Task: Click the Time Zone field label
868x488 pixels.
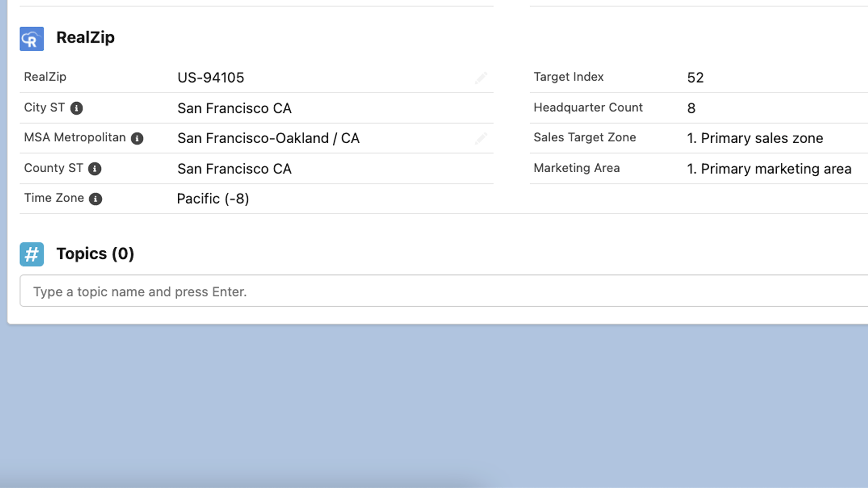Action: click(x=54, y=198)
